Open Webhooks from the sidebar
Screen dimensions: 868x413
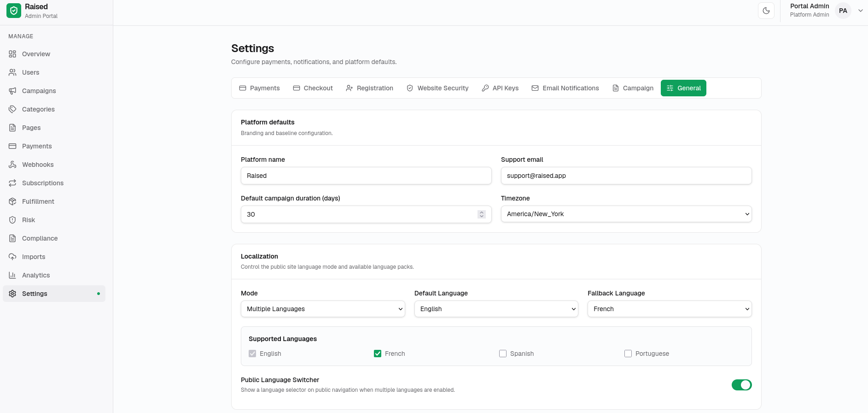(x=54, y=165)
